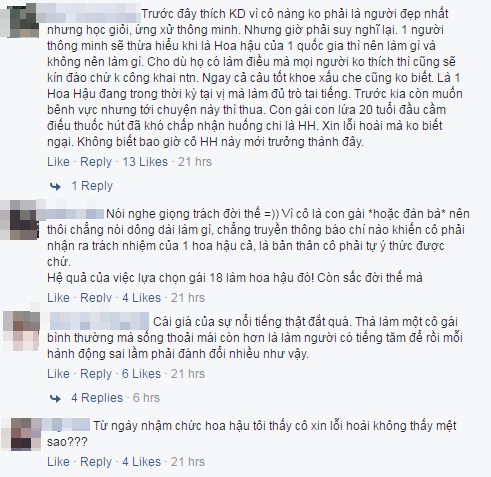View 4 Likes on second comment
The height and width of the screenshot is (477, 491).
pos(141,298)
